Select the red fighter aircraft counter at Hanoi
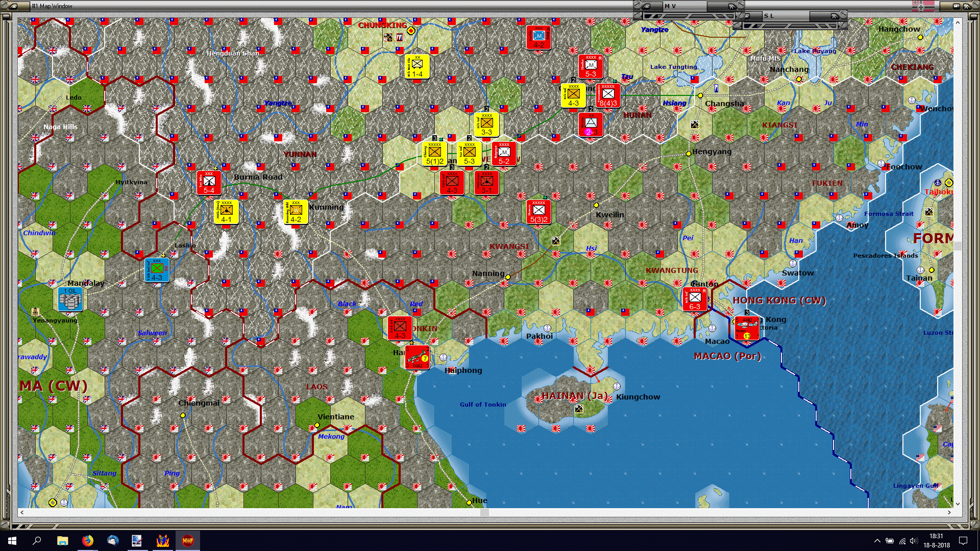980x551 pixels. pos(418,357)
